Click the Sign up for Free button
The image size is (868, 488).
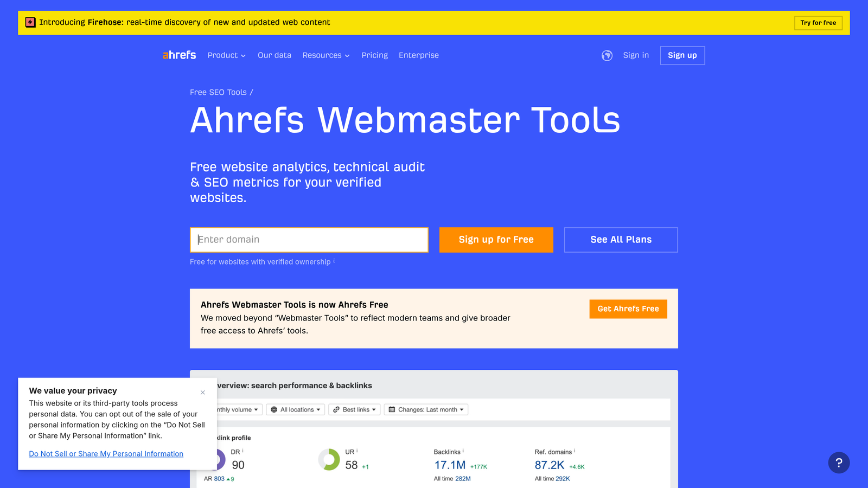point(496,240)
